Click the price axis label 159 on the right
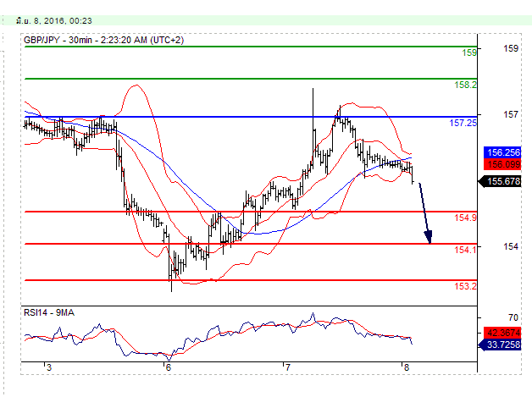 pyautogui.click(x=511, y=48)
